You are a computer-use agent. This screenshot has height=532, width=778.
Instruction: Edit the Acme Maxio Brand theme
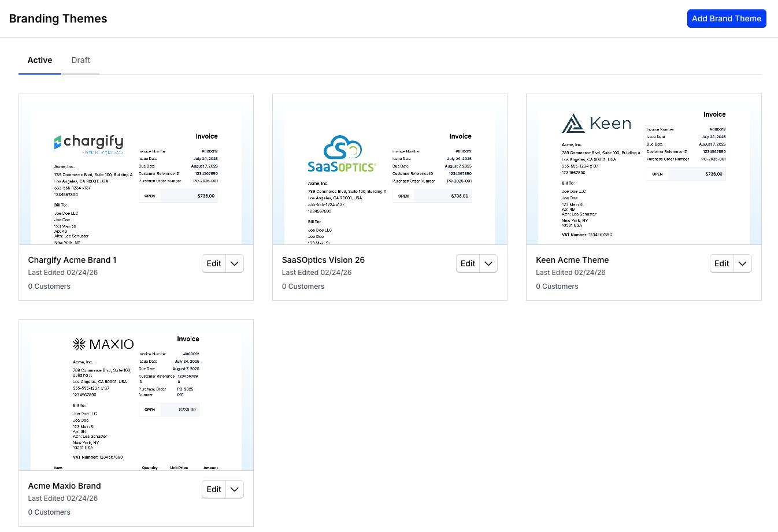pos(214,489)
